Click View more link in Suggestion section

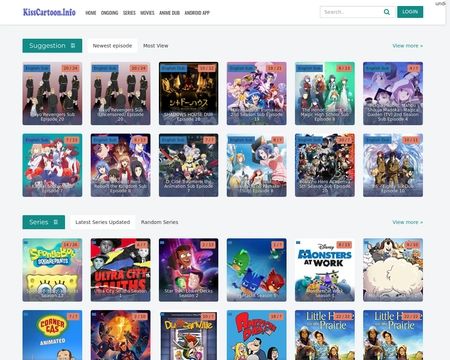click(x=408, y=46)
